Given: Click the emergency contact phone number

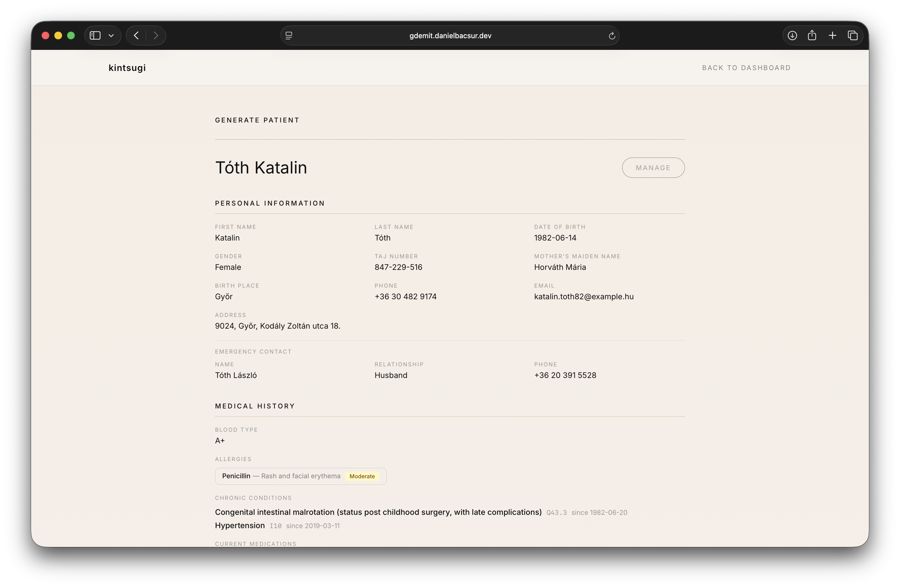Looking at the screenshot, I should (x=565, y=375).
